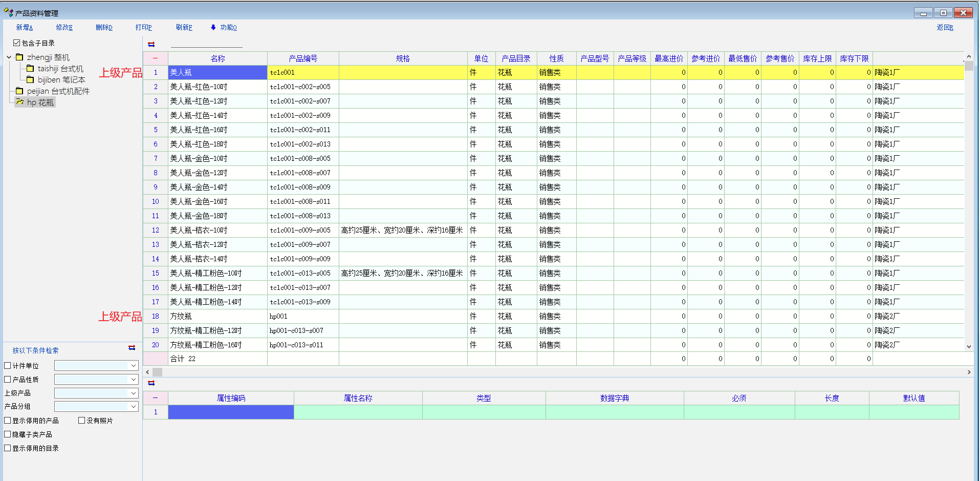Screen dimensions: 980x481
Task: Click the 新增 menu item
Action: pos(24,28)
